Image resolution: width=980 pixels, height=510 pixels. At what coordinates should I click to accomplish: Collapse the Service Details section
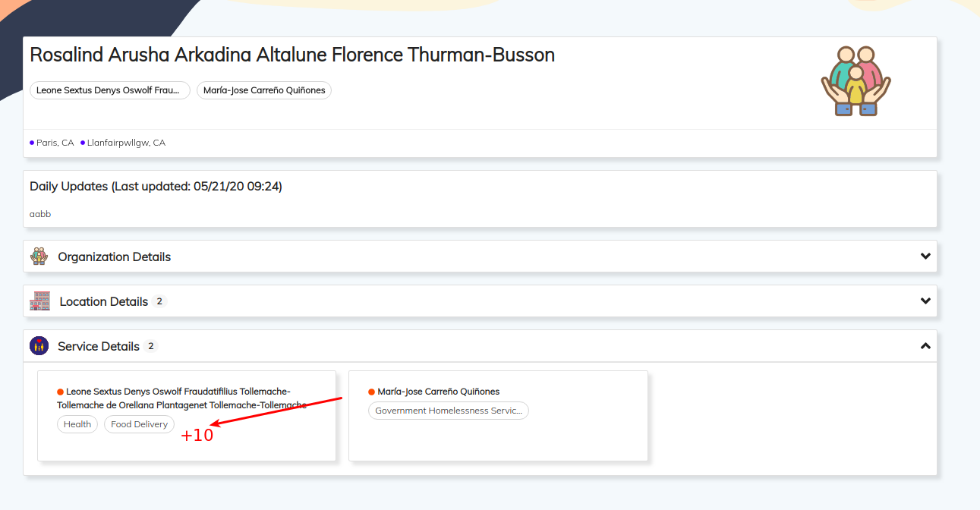pyautogui.click(x=925, y=345)
